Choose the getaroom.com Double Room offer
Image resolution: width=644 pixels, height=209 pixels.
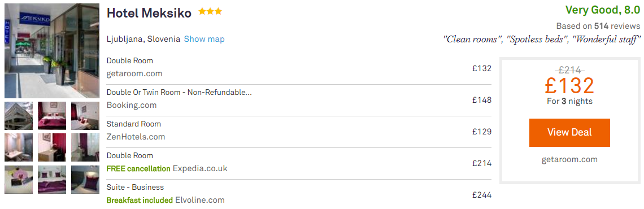point(299,68)
